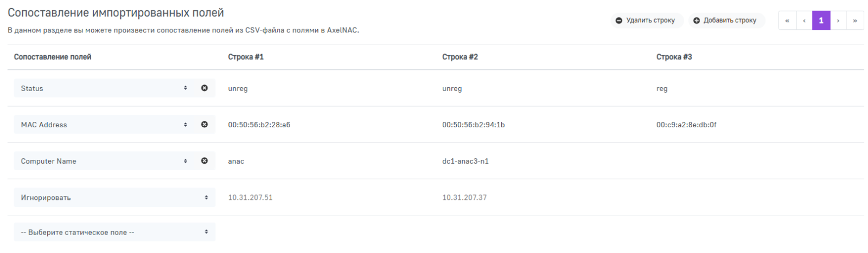Select page 1 in pagination
This screenshot has width=868, height=253.
tap(821, 21)
